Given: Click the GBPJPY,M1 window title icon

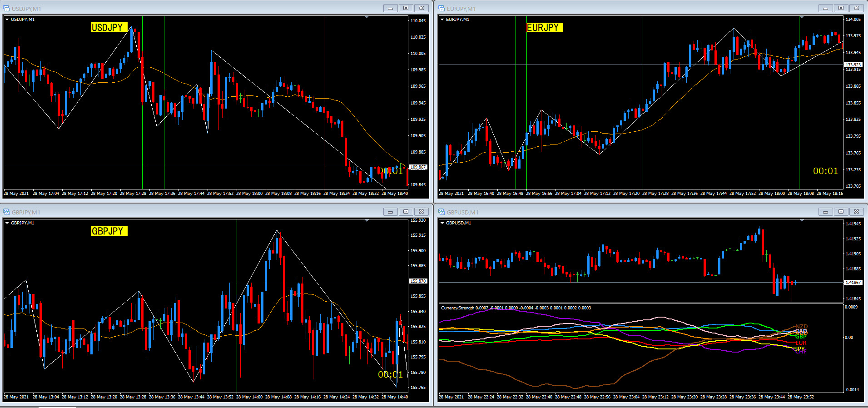Looking at the screenshot, I should pyautogui.click(x=7, y=212).
